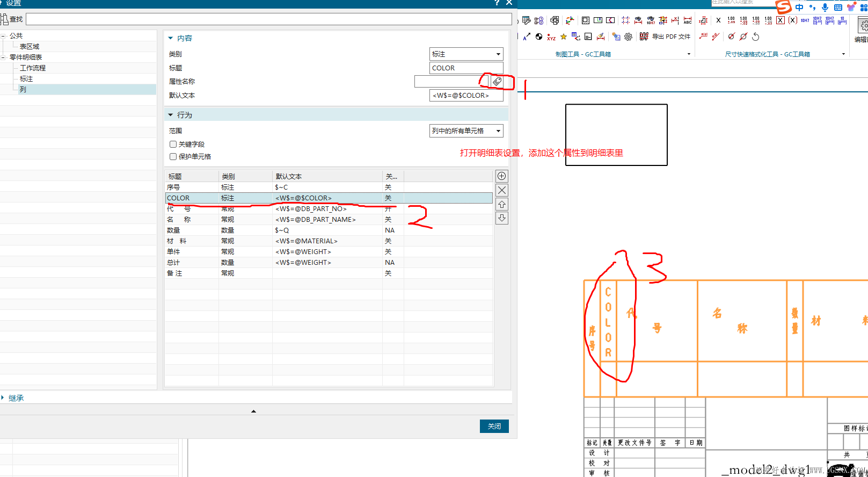This screenshot has width=868, height=477.
Task: Click the 查找 search field
Action: pos(269,19)
